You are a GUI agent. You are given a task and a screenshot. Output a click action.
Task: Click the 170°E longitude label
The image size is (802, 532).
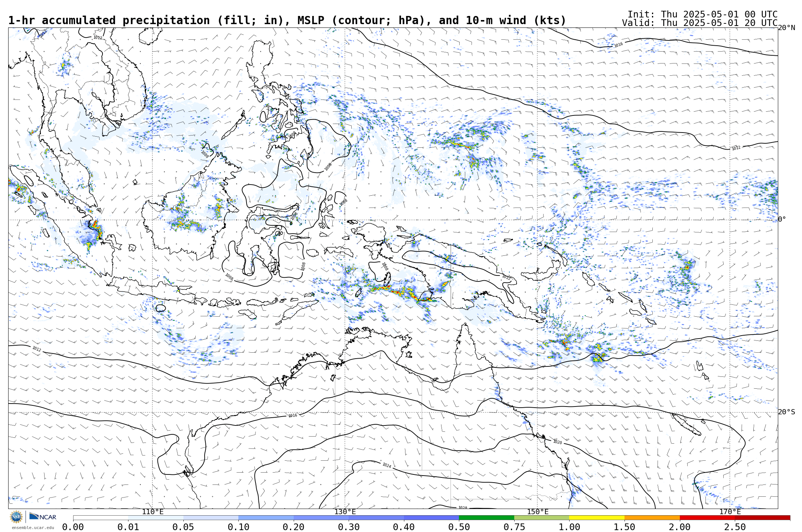pyautogui.click(x=730, y=512)
